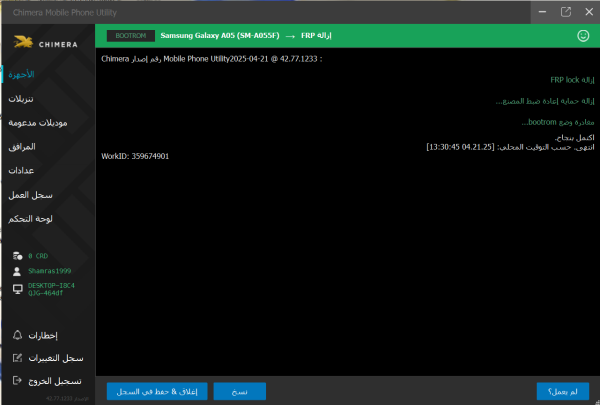The width and height of the screenshot is (600, 405).
Task: Click the bootrom exit log line
Action: point(558,122)
